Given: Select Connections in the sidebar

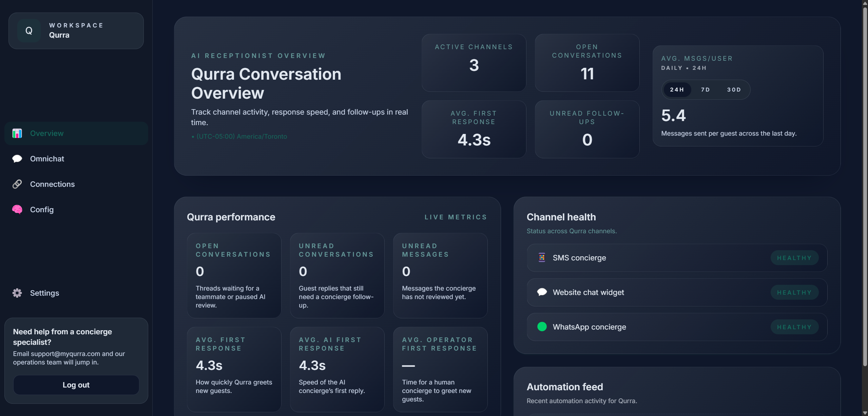Looking at the screenshot, I should pos(53,184).
